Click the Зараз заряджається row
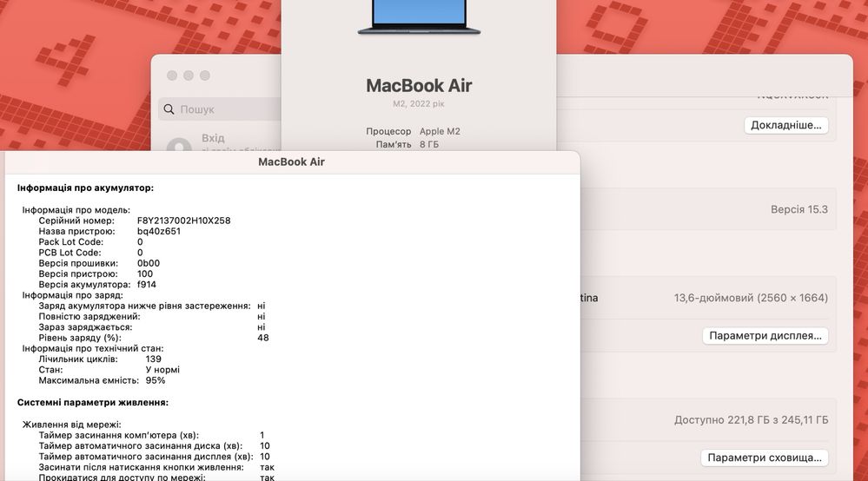The image size is (868, 481). tap(152, 326)
